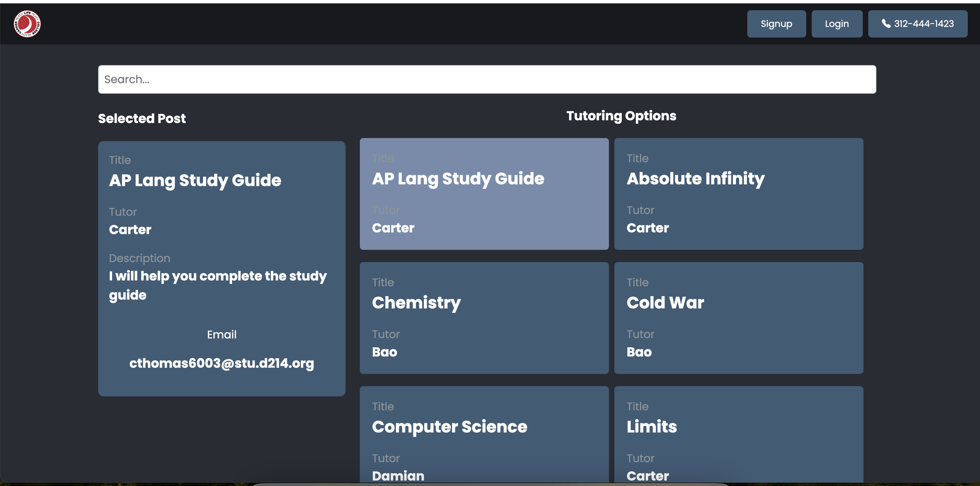Click the selected post's AP Lang title
This screenshot has width=980, height=486.
(195, 180)
